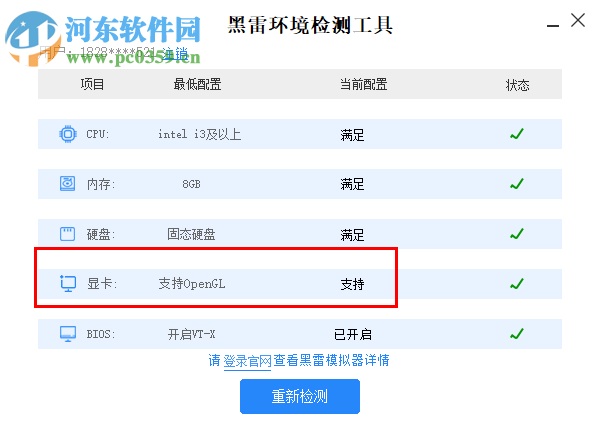The height and width of the screenshot is (434, 600).
Task: Click the 状态 column header
Action: click(517, 85)
